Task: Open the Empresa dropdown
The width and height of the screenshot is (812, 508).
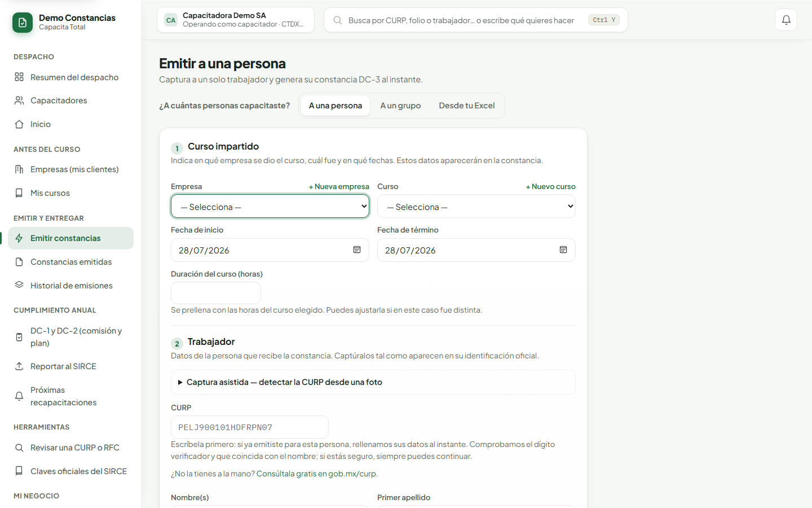Action: (270, 206)
